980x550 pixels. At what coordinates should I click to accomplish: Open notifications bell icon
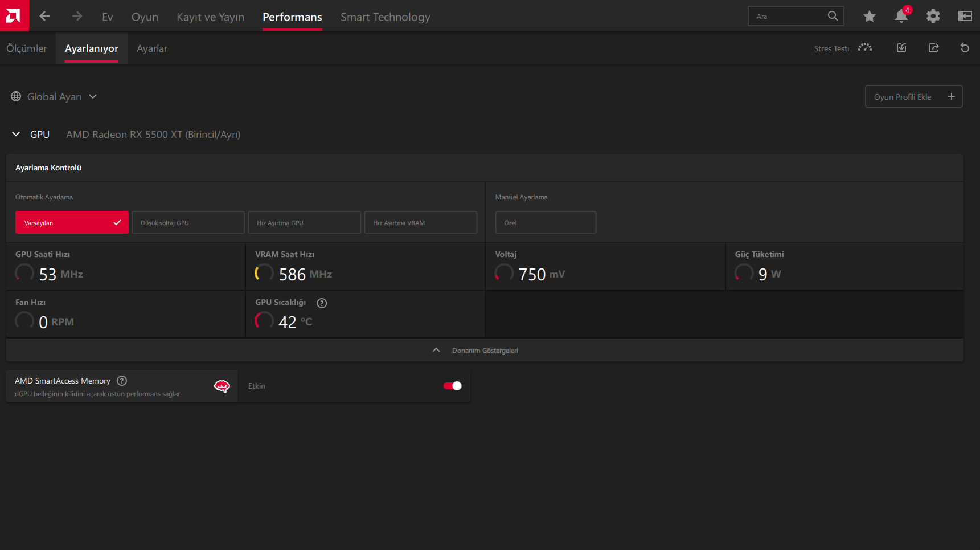click(901, 16)
